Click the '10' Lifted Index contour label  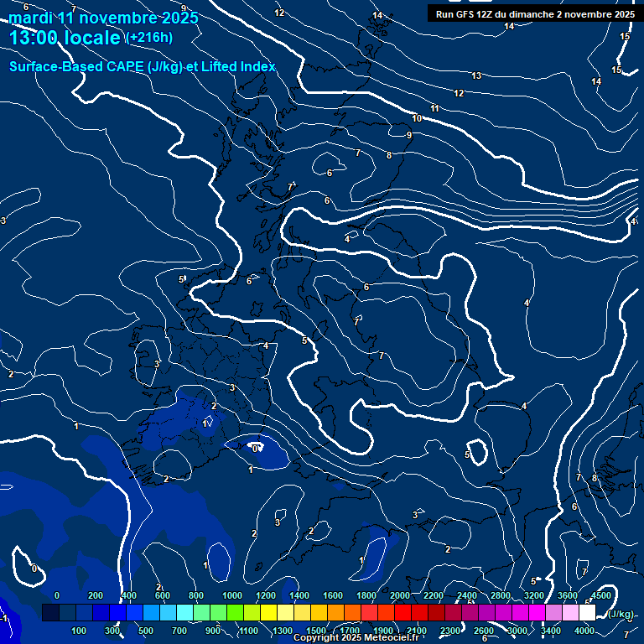point(417,118)
